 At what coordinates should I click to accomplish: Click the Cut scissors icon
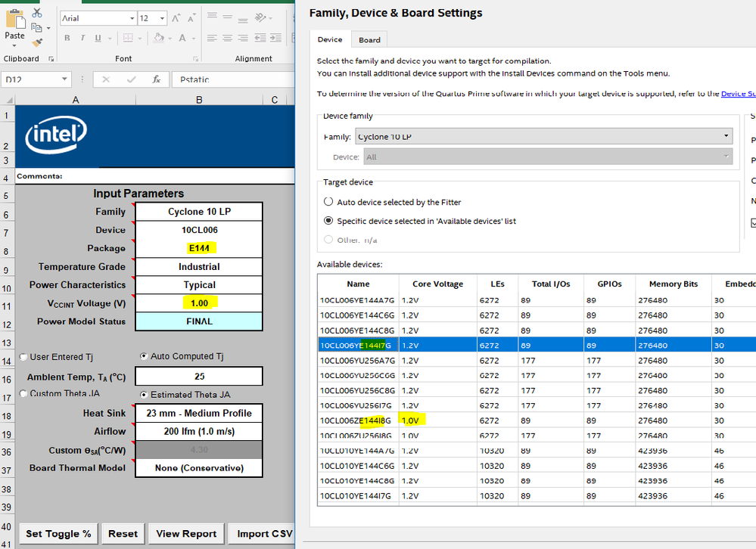(x=37, y=13)
